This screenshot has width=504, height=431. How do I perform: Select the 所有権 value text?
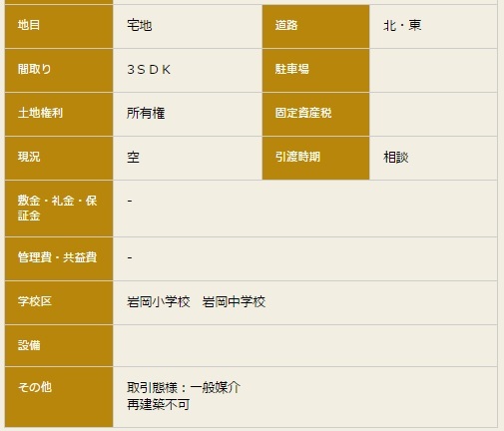click(x=146, y=113)
